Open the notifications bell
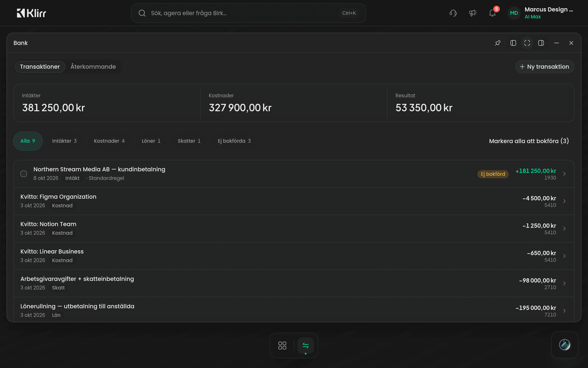Viewport: 588px width, 368px height. tap(492, 13)
